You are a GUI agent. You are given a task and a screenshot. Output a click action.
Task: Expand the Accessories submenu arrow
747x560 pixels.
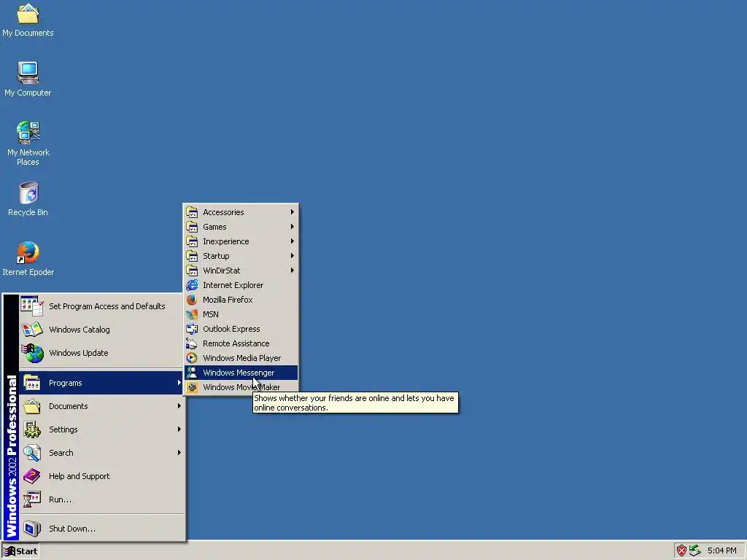coord(292,212)
